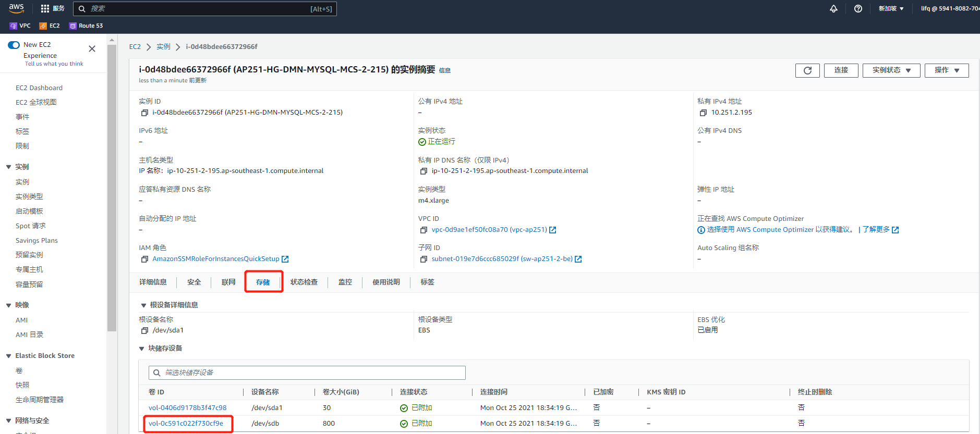The width and height of the screenshot is (980, 434).
Task: Open the 实例状态 dropdown button
Action: point(892,70)
